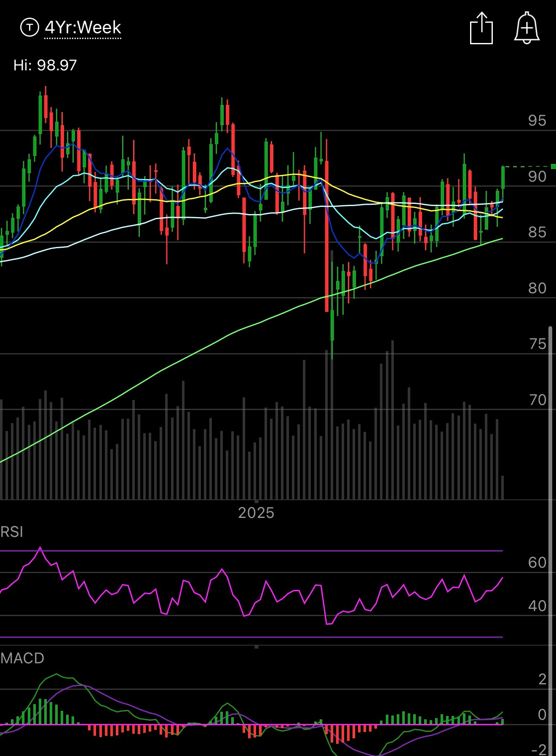Tap the 70 price axis label
This screenshot has width=556, height=756.
pos(538,400)
